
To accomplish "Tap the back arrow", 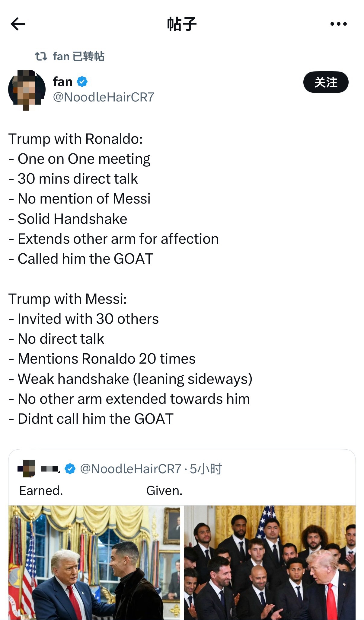I will [x=18, y=24].
